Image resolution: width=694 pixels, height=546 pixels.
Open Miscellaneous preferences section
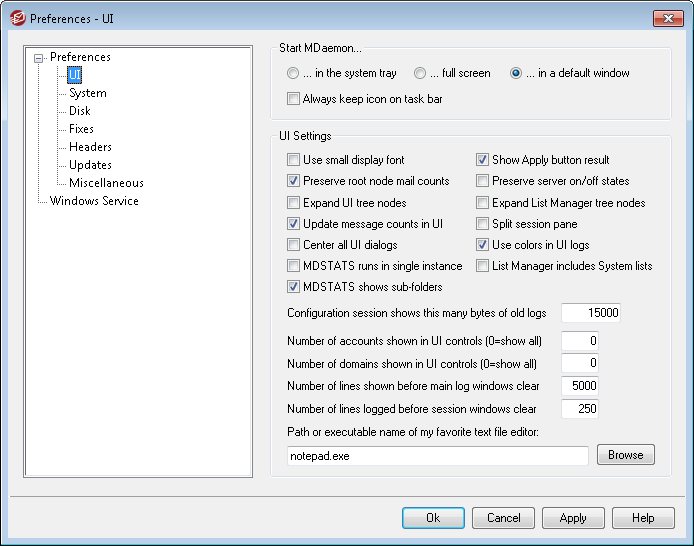pos(106,183)
